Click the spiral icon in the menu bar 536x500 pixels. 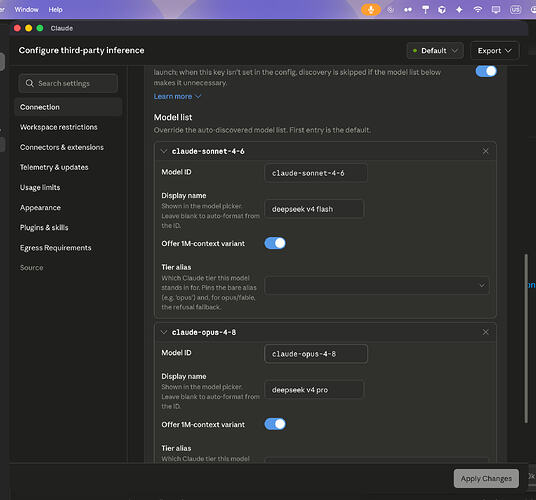[x=390, y=10]
